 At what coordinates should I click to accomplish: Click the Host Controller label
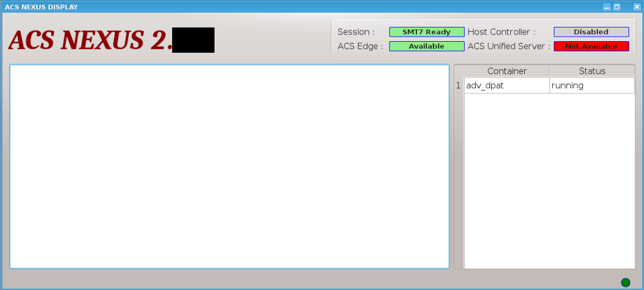click(502, 32)
